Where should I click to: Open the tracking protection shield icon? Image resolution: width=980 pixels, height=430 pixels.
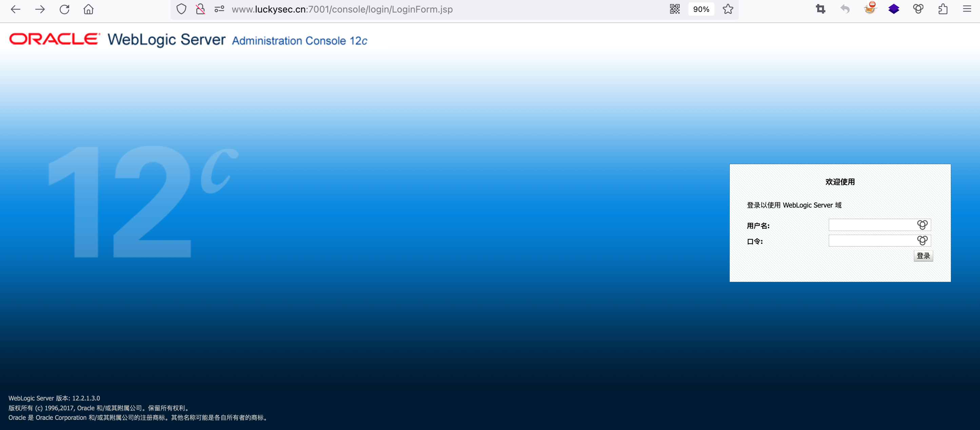[181, 9]
